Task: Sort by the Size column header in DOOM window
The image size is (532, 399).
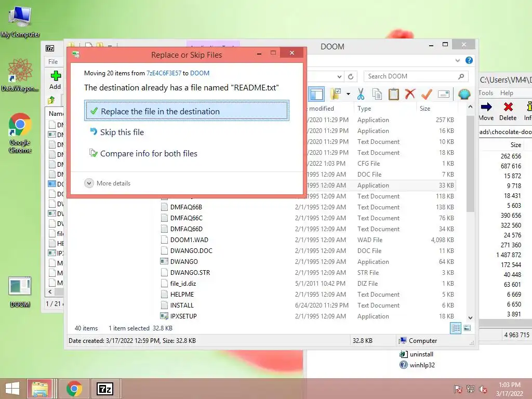Action: coord(425,109)
